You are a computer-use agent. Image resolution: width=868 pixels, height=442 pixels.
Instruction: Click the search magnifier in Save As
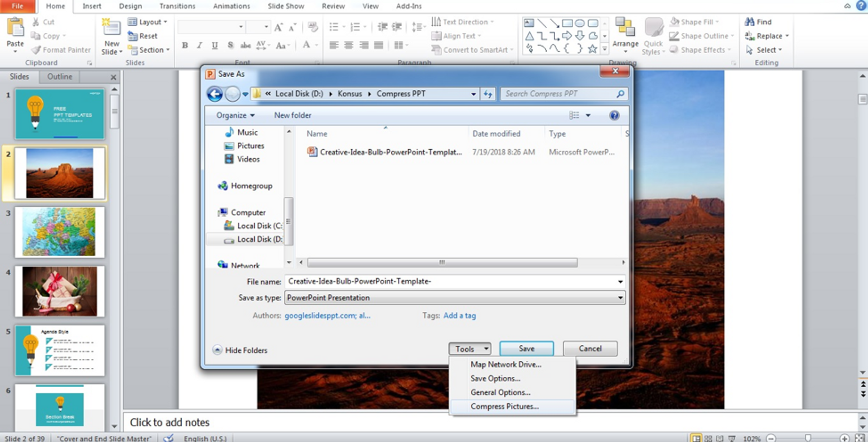click(x=620, y=94)
